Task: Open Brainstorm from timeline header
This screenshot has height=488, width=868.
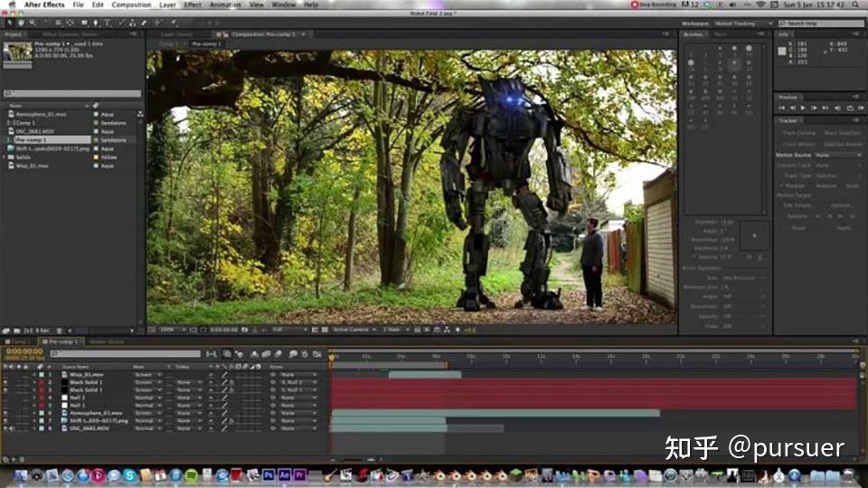Action: 293,353
